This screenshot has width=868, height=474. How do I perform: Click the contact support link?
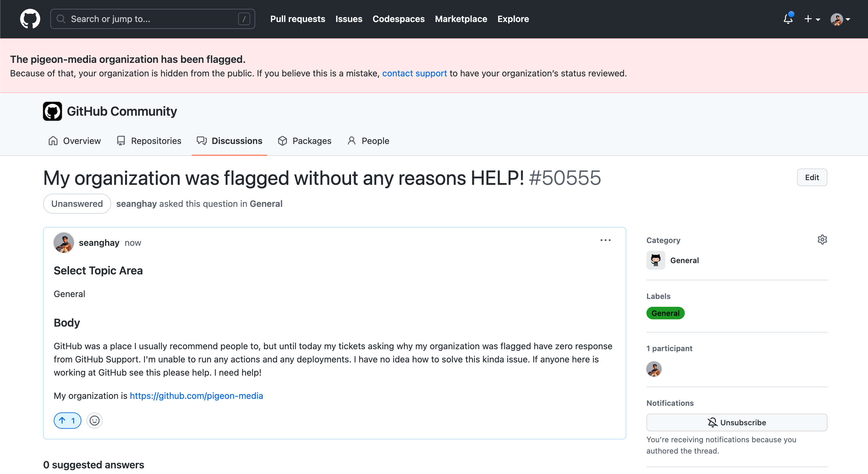(x=415, y=73)
